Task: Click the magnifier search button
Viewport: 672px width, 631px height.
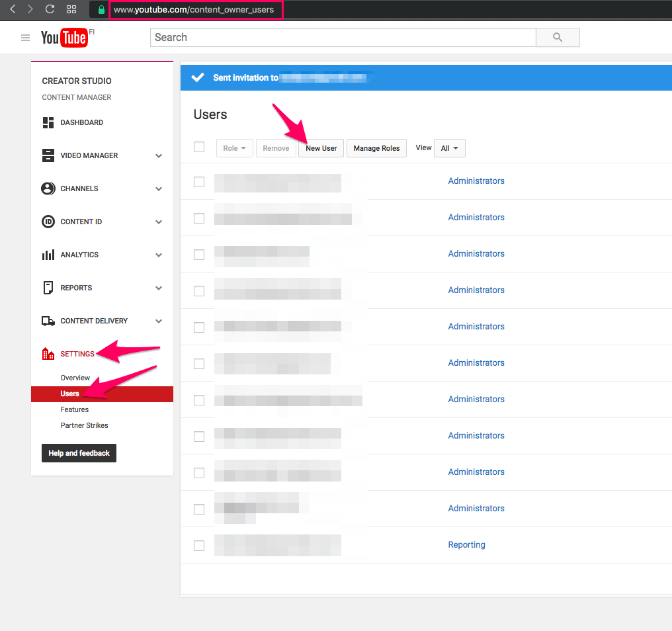Action: [x=558, y=37]
